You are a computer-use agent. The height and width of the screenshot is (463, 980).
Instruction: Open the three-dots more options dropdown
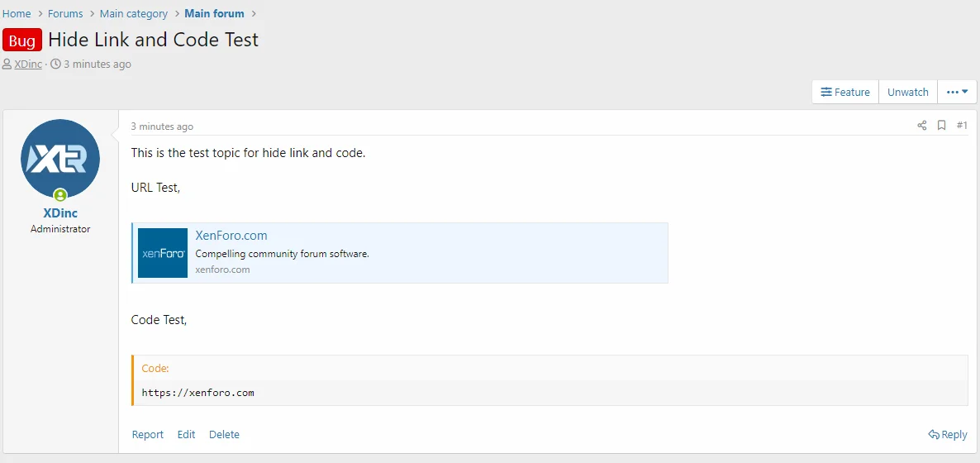coord(957,93)
